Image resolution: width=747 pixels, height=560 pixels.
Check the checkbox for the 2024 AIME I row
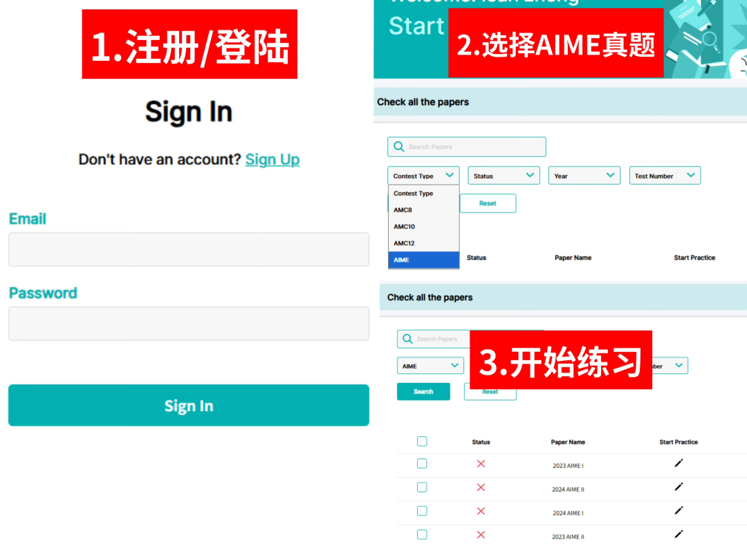pyautogui.click(x=422, y=511)
